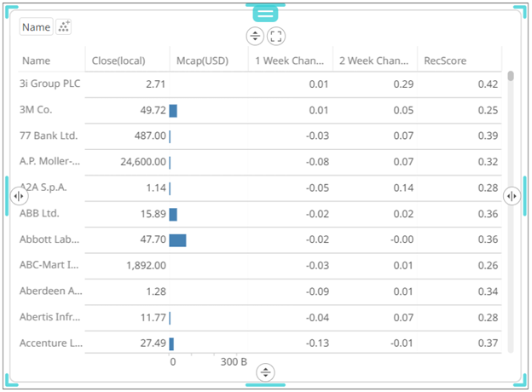Click the 2 Week Change column header
This screenshot has width=532, height=392.
(x=374, y=61)
